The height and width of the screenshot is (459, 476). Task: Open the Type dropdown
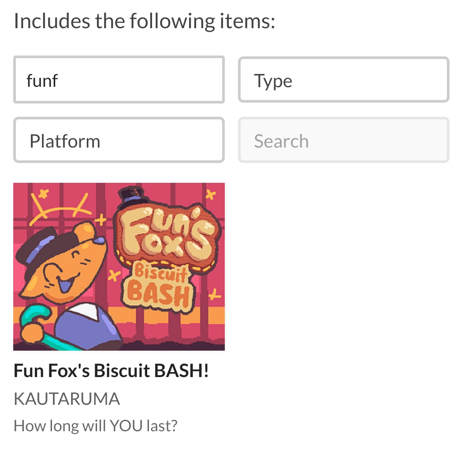343,80
